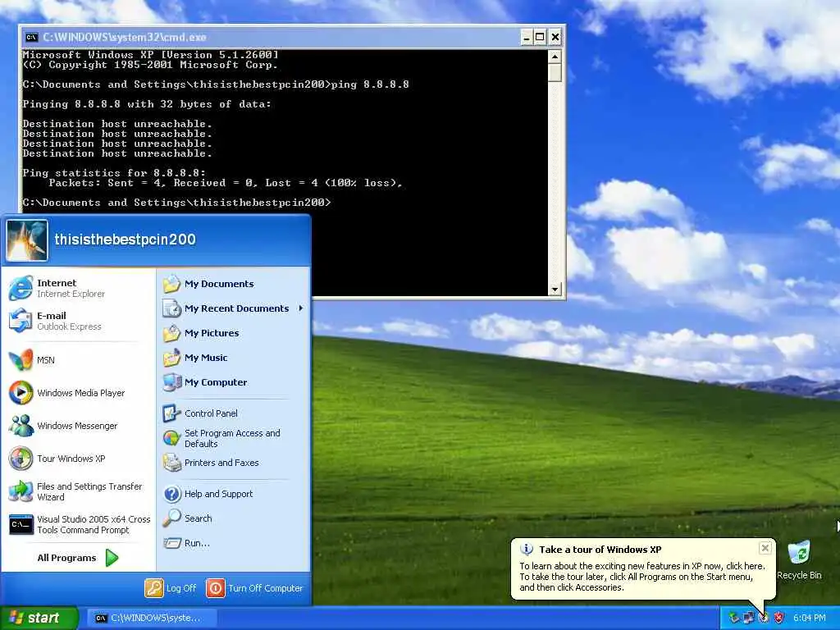This screenshot has height=630, width=840.
Task: Close the cmd.exe window
Action: (555, 37)
